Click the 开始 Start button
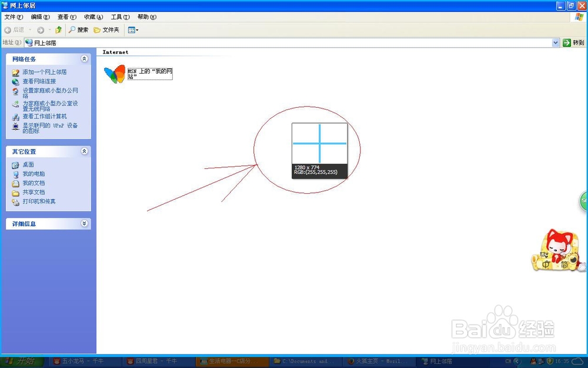The width and height of the screenshot is (588, 368). click(x=22, y=362)
